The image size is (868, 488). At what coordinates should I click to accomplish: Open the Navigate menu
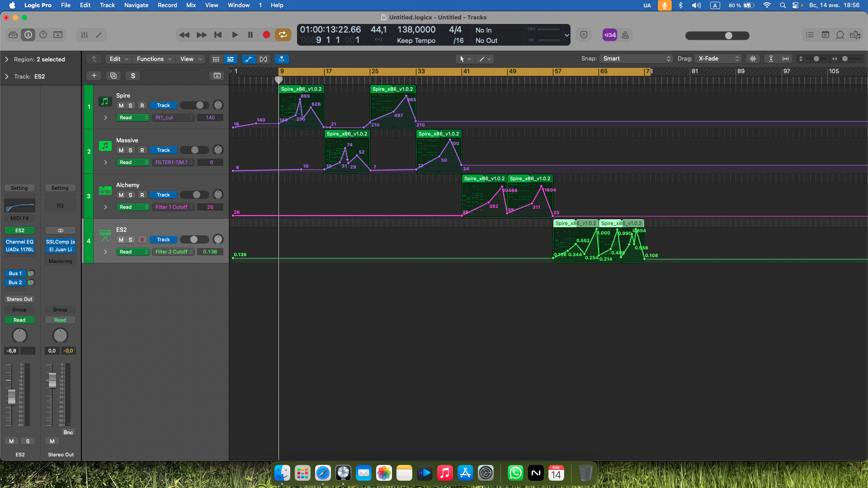pos(136,5)
